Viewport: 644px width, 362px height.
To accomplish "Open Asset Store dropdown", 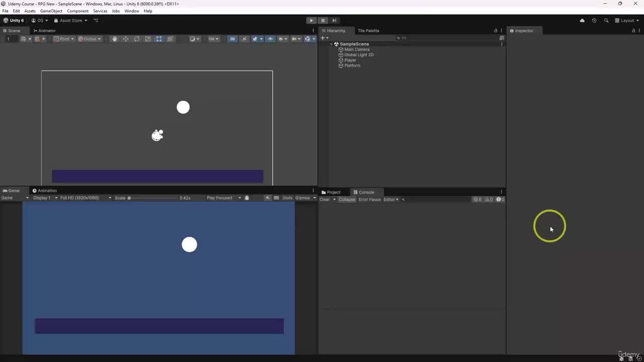I will 70,21.
